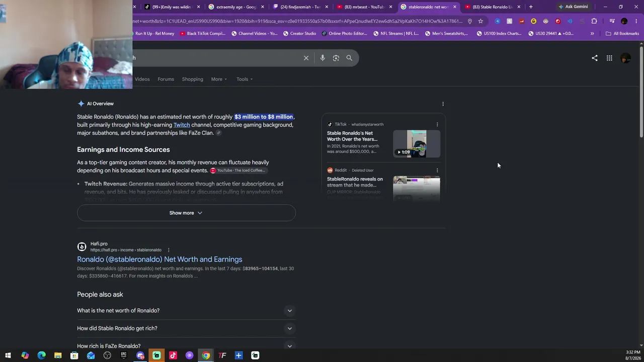The width and height of the screenshot is (644, 362).
Task: Close the mrbeast YouTube tab
Action: point(390,7)
